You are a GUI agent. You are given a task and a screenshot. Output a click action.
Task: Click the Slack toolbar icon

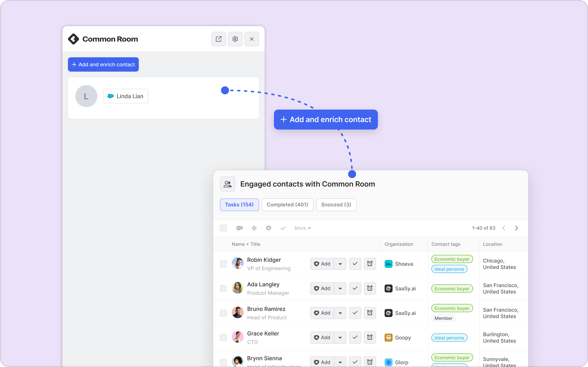click(x=254, y=228)
